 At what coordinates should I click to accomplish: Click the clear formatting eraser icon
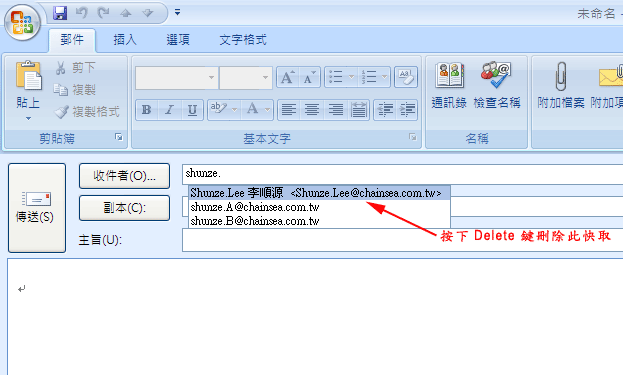(x=406, y=77)
